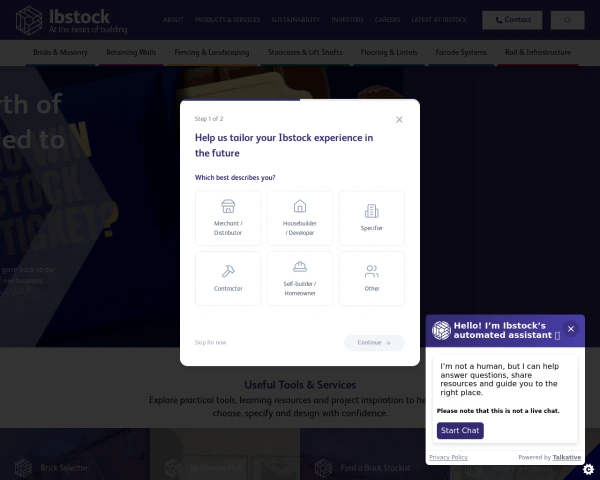The width and height of the screenshot is (600, 480).
Task: Choose Self-builder / Homeowner option card
Action: pyautogui.click(x=300, y=278)
